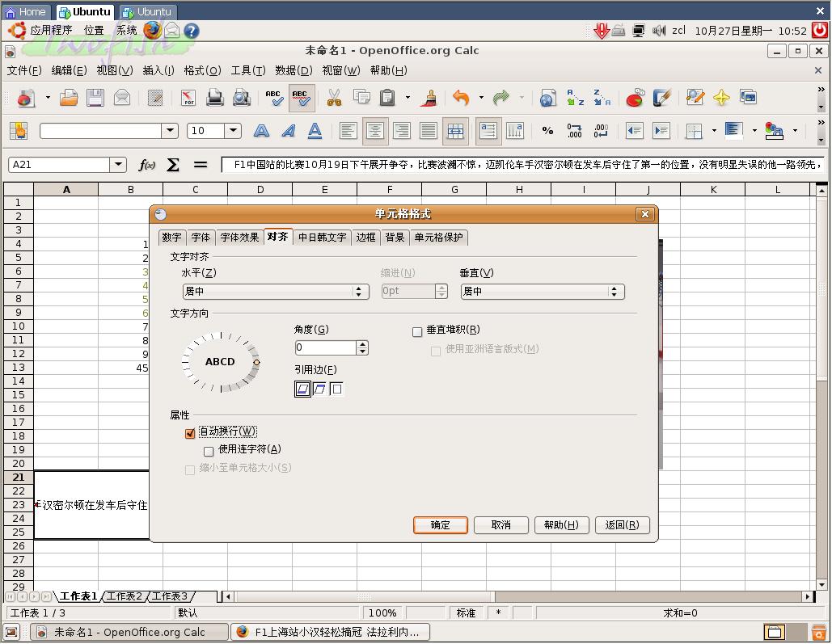
Task: Open the font name dropdown arrow
Action: [170, 131]
